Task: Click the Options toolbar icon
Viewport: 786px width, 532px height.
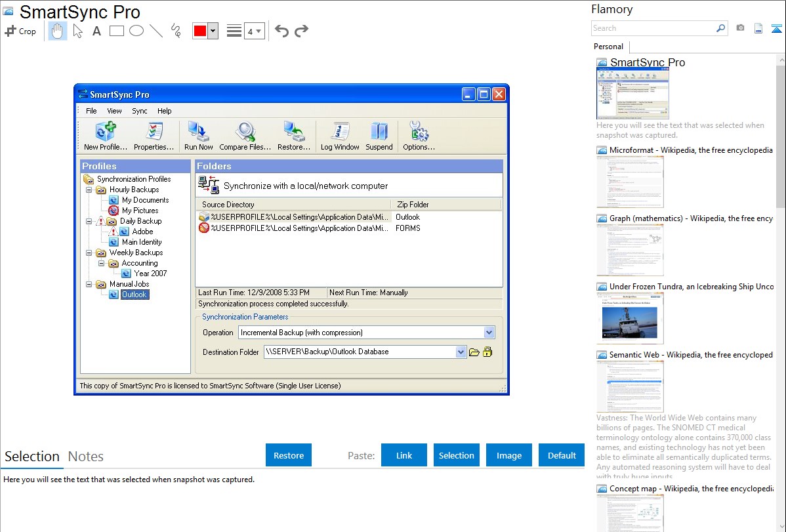Action: pos(419,136)
